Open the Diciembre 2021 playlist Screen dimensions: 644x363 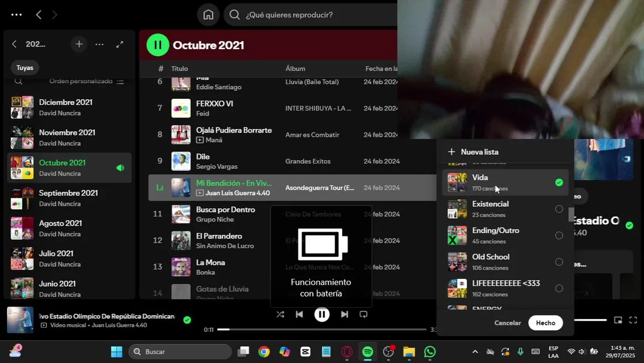(70, 107)
